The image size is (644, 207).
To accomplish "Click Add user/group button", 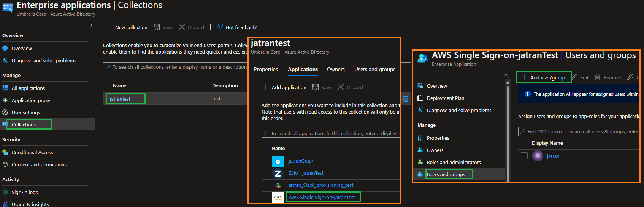I will (x=544, y=77).
